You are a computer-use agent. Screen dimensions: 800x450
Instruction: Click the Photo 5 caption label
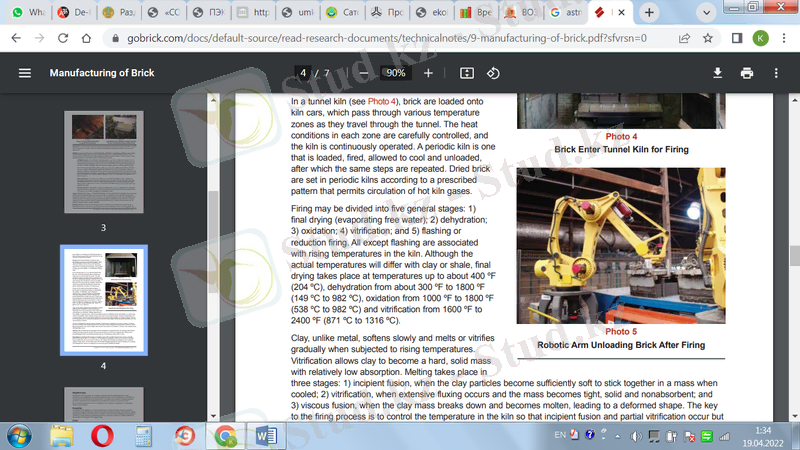click(x=621, y=332)
